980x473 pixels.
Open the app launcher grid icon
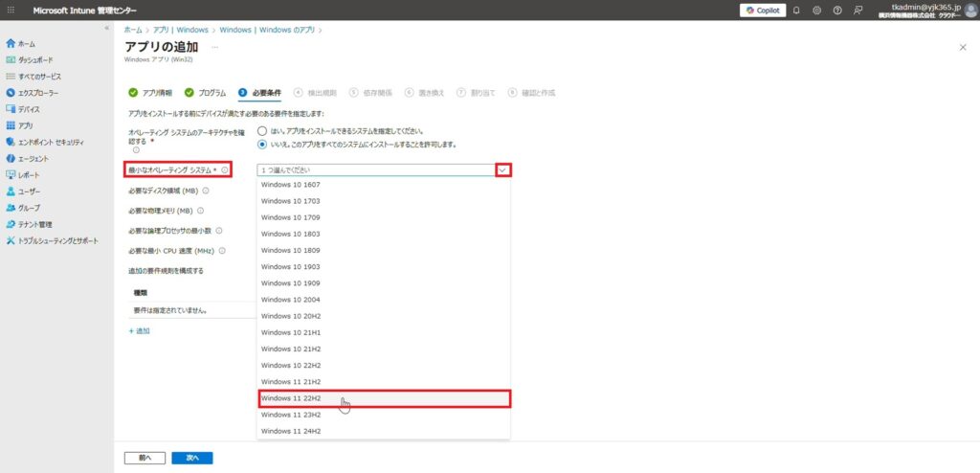pyautogui.click(x=11, y=11)
